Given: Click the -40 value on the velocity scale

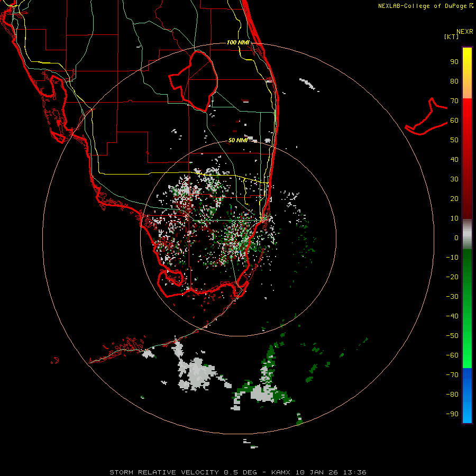Looking at the screenshot, I should (x=452, y=316).
